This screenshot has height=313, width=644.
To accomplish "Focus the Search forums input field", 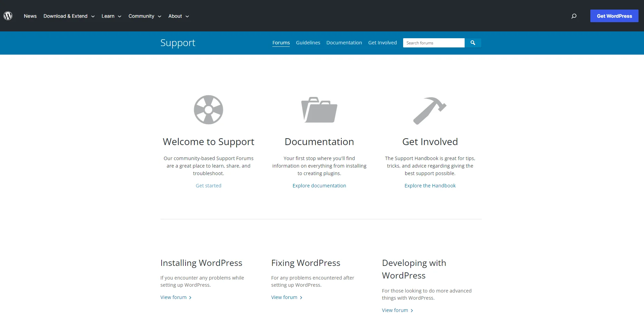I will tap(434, 43).
